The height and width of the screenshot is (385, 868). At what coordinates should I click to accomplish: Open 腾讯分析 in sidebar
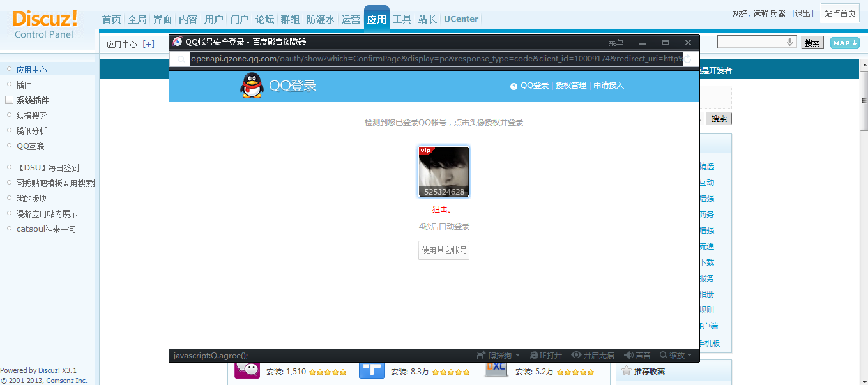[x=31, y=131]
